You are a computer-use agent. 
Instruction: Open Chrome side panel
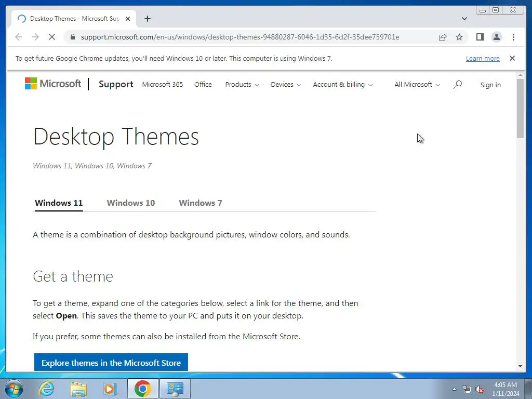[480, 37]
